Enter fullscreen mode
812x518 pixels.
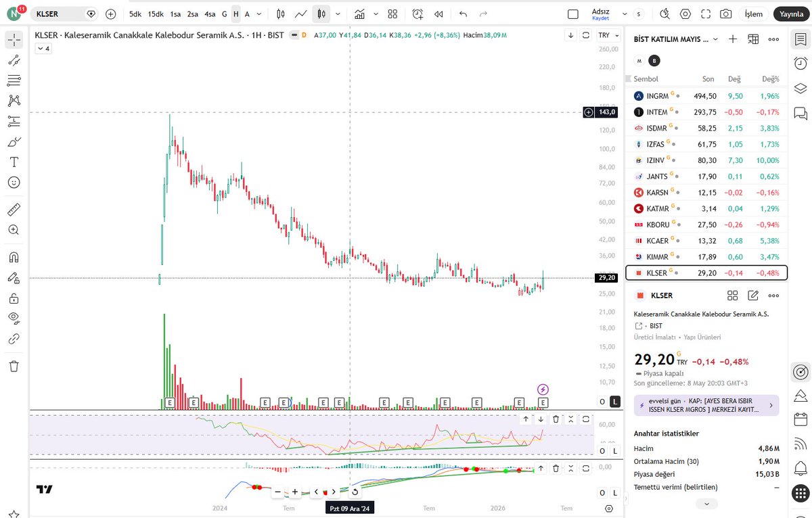[x=706, y=14]
